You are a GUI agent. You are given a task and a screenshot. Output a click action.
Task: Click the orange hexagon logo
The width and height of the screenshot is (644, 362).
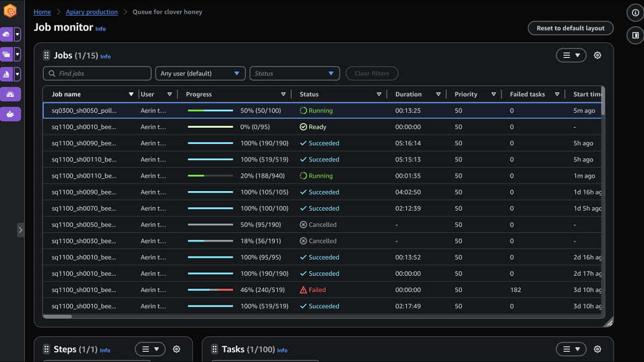coord(10,11)
